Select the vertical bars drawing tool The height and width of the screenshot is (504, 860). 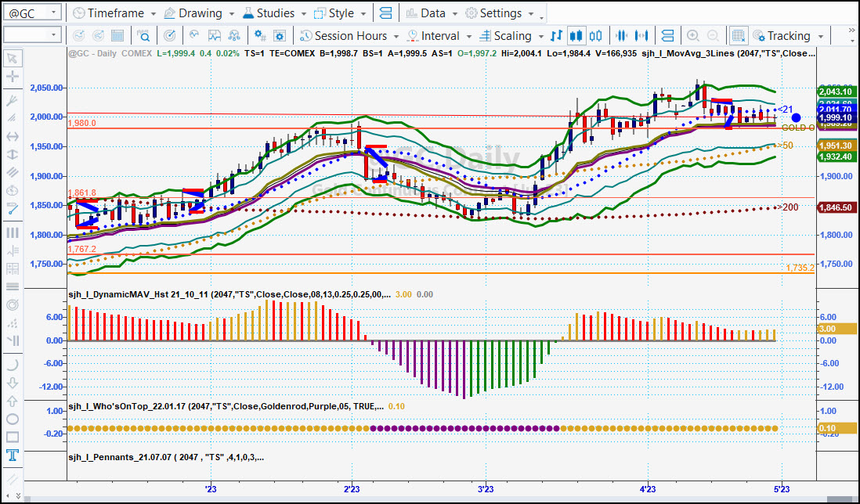pyautogui.click(x=12, y=233)
